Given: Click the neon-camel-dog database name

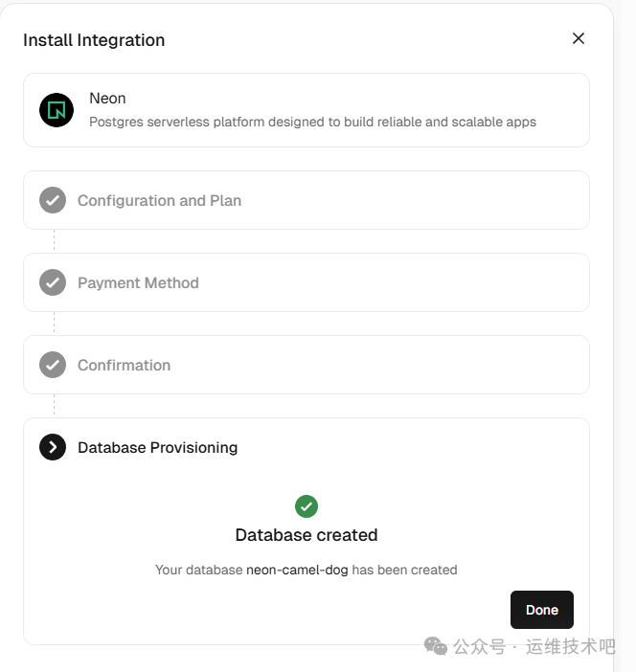Looking at the screenshot, I should (297, 570).
